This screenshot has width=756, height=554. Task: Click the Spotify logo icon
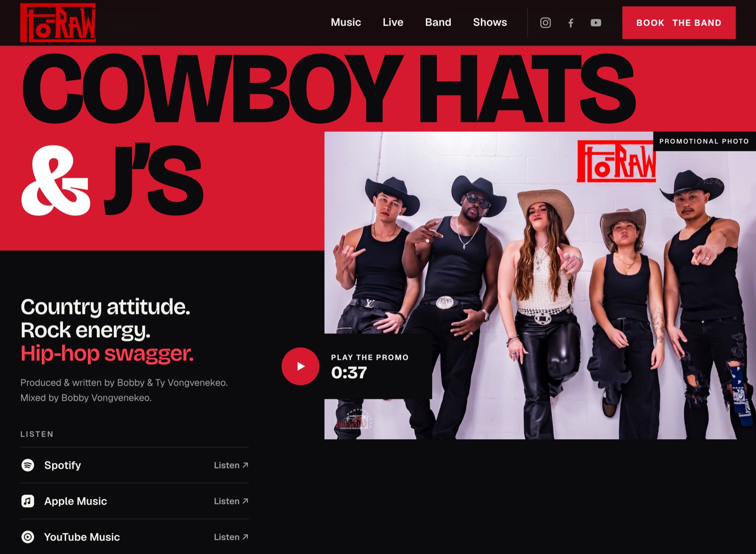click(x=28, y=465)
